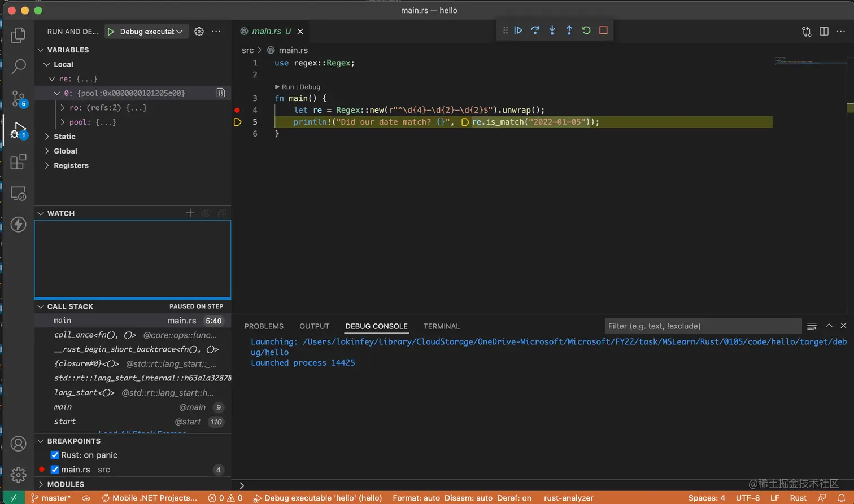The image size is (854, 504).
Task: Uncheck the 'Rust: on panic' breakpoint
Action: (55, 455)
